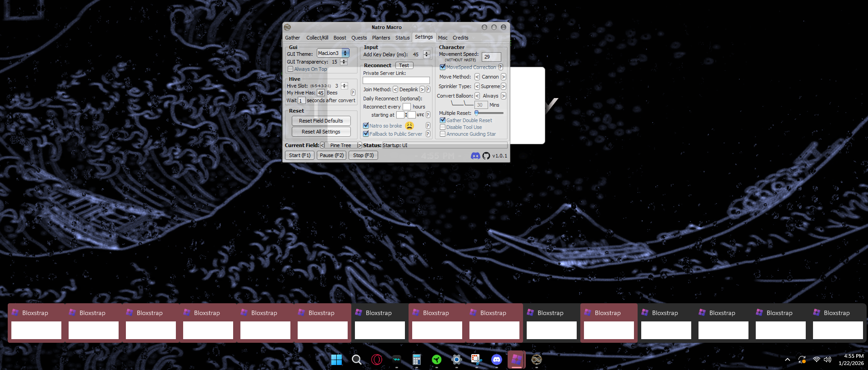Enable the Always On Top checkbox
The width and height of the screenshot is (868, 370).
290,69
